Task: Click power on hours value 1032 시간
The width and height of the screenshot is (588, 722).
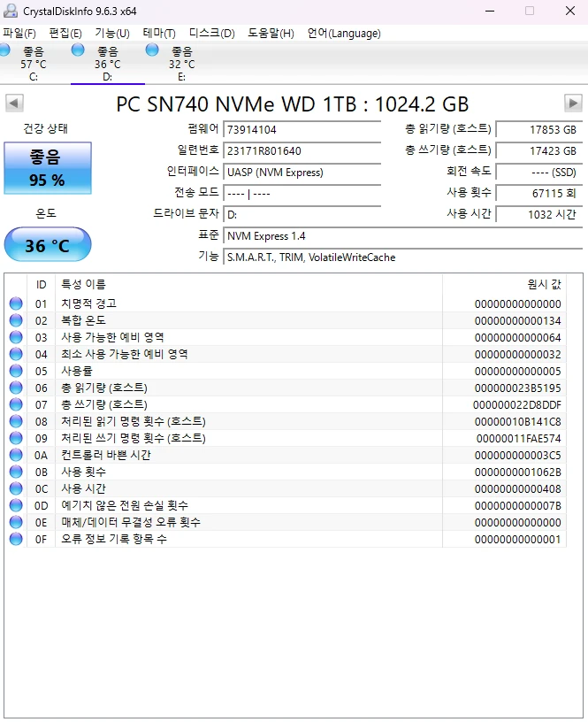Action: pyautogui.click(x=539, y=215)
